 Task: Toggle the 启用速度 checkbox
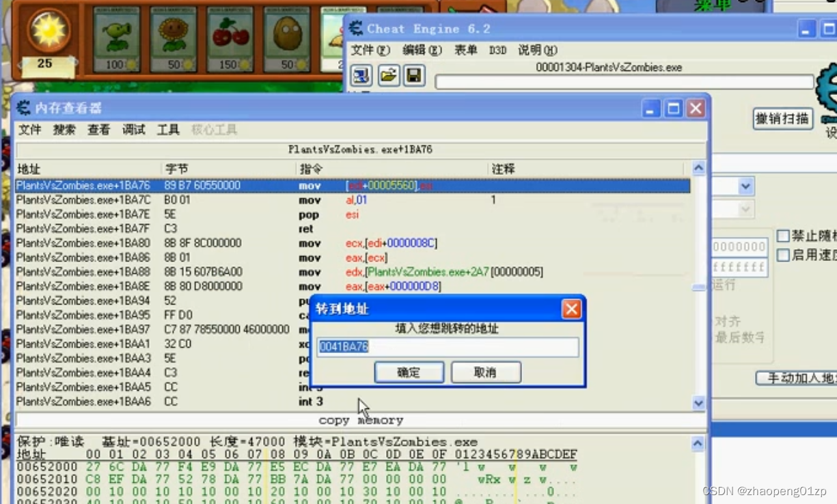pyautogui.click(x=783, y=255)
